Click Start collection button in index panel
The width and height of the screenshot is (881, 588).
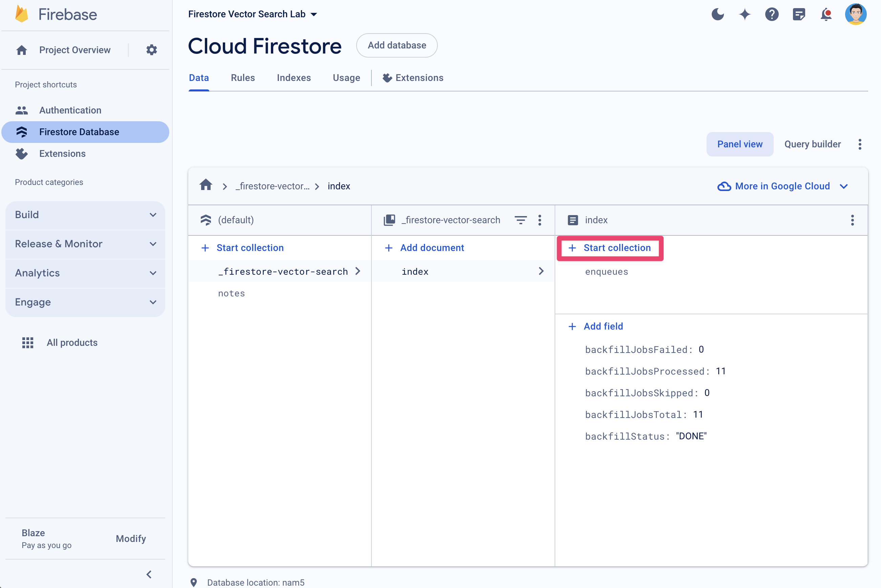609,247
